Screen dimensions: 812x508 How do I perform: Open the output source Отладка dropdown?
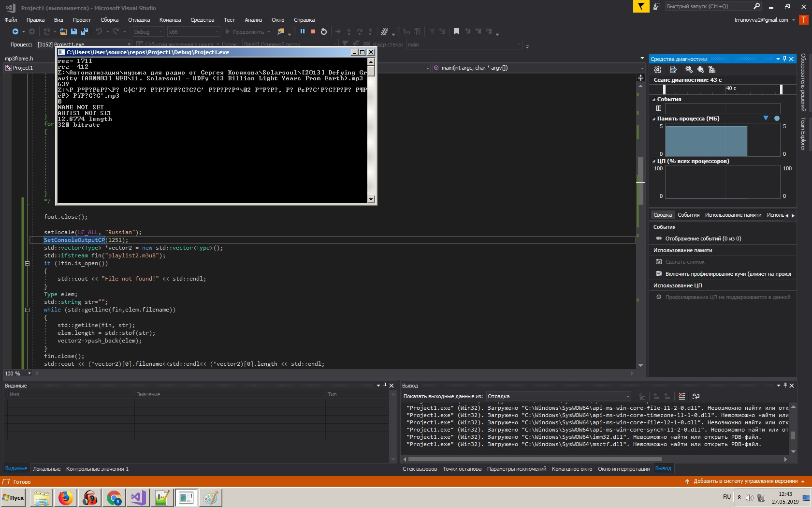tap(559, 396)
